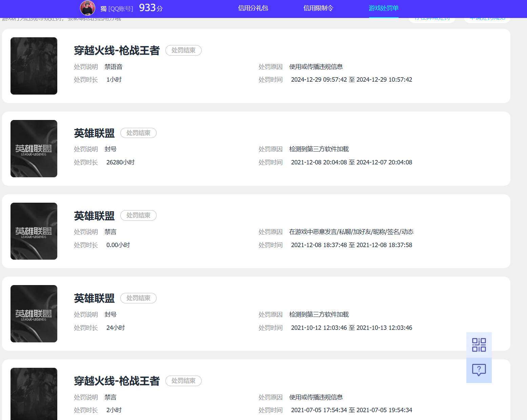Click the 26280小时 penalty duration
The height and width of the screenshot is (420, 527).
120,162
